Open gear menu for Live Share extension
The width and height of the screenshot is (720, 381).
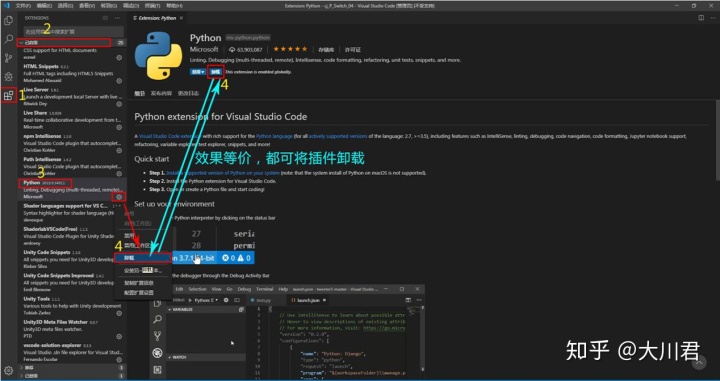click(119, 127)
